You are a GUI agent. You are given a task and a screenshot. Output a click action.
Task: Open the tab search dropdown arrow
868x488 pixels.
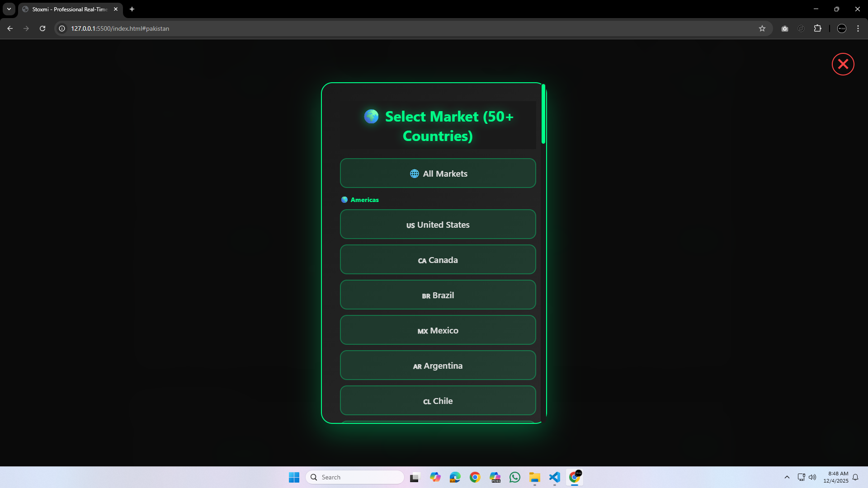point(9,9)
